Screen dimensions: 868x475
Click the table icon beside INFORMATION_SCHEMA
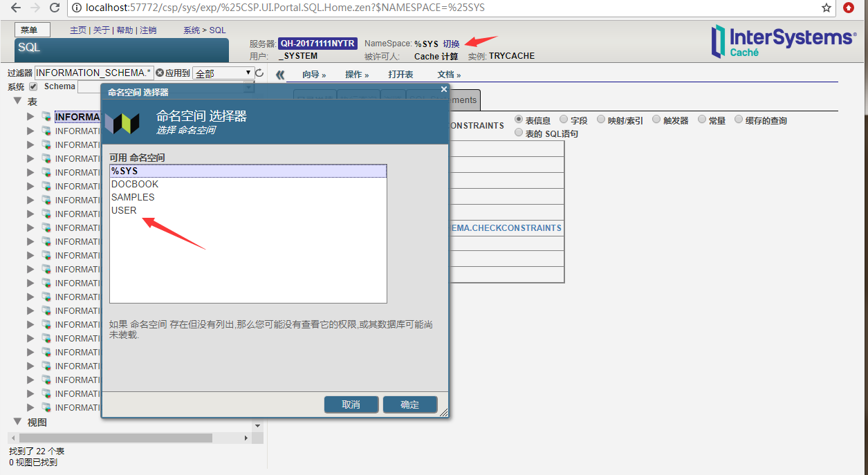tap(46, 116)
